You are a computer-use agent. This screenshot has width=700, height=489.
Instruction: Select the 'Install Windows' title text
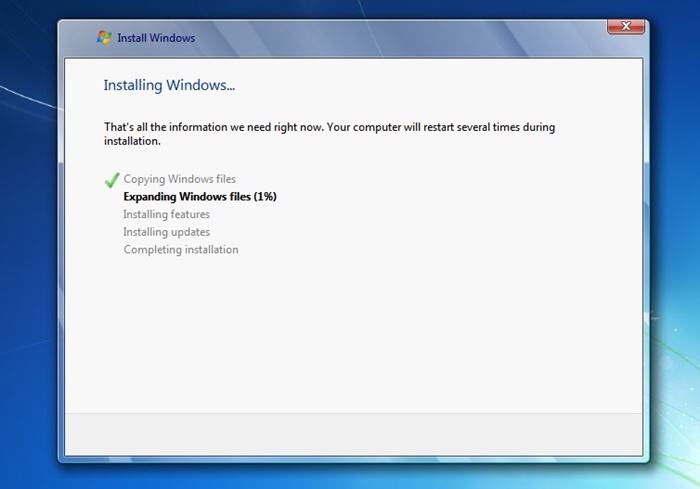coord(156,38)
